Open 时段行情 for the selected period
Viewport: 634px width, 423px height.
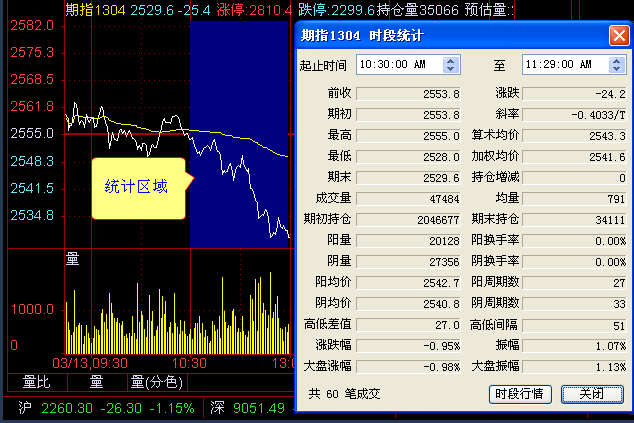(520, 394)
